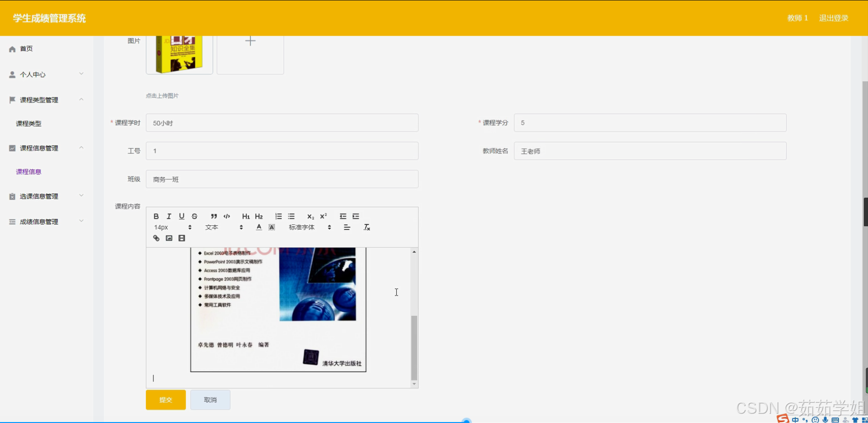868x423 pixels.
Task: Click the Sogou input method tray icon
Action: point(783,419)
